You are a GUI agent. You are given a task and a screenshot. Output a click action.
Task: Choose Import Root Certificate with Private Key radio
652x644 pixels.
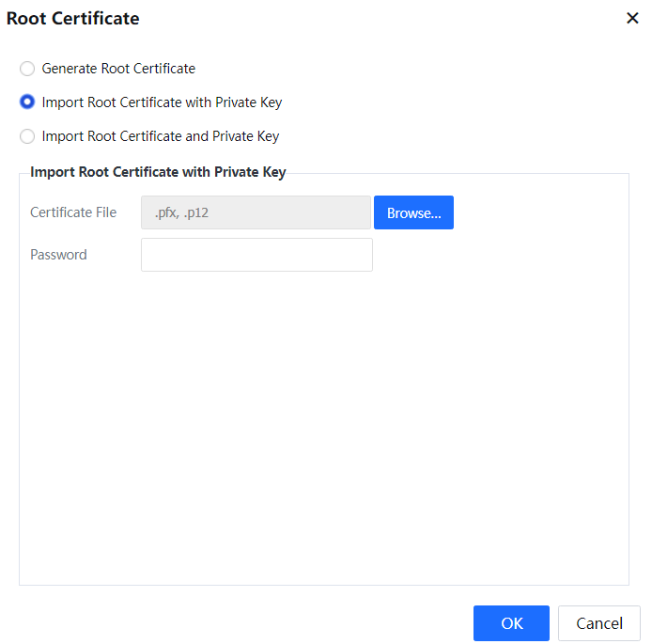(x=27, y=102)
